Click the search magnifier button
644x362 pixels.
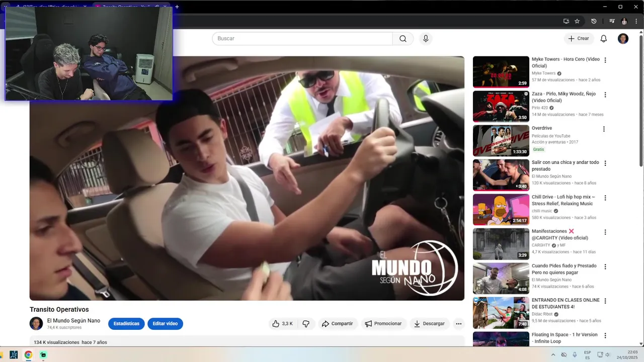click(403, 39)
